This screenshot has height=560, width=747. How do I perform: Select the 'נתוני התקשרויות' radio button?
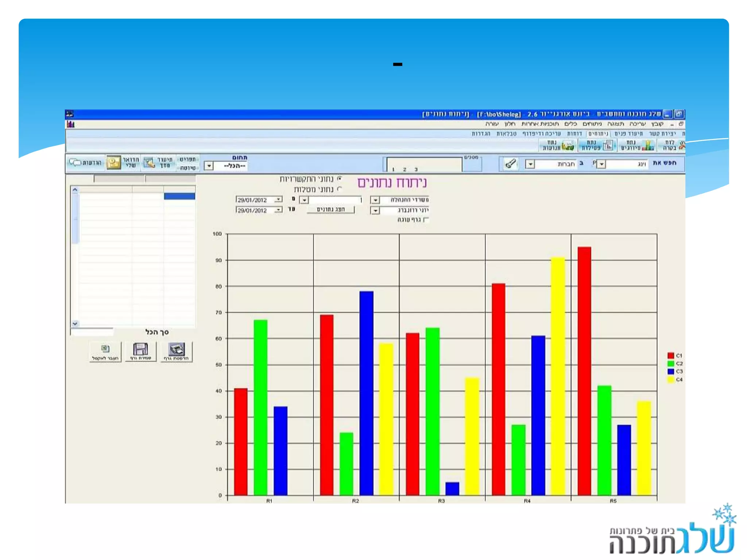pyautogui.click(x=340, y=179)
